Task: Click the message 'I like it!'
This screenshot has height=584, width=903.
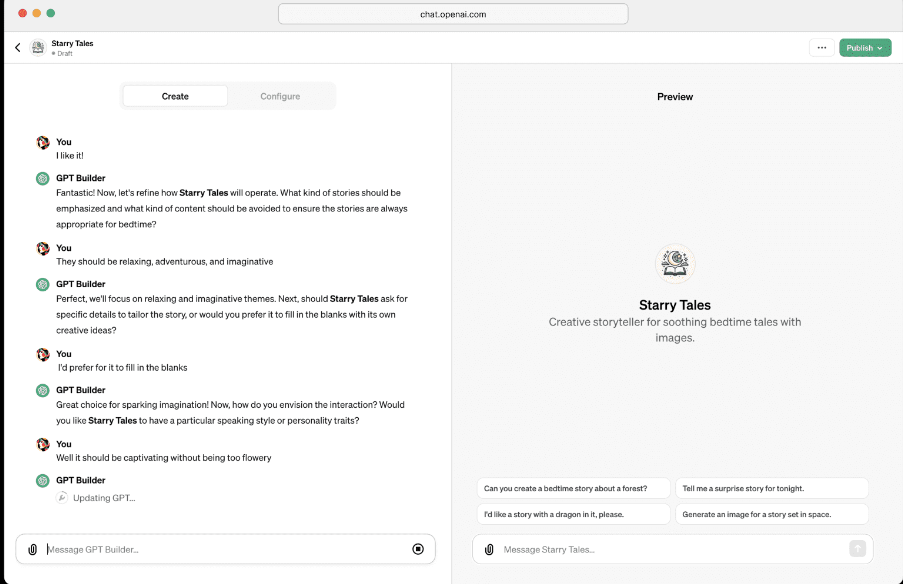Action: click(70, 156)
